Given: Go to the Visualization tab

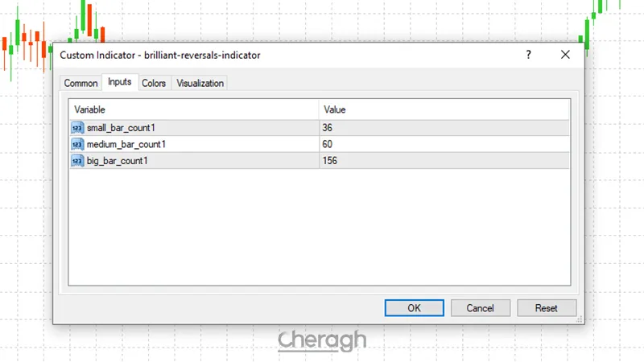Looking at the screenshot, I should (x=200, y=83).
